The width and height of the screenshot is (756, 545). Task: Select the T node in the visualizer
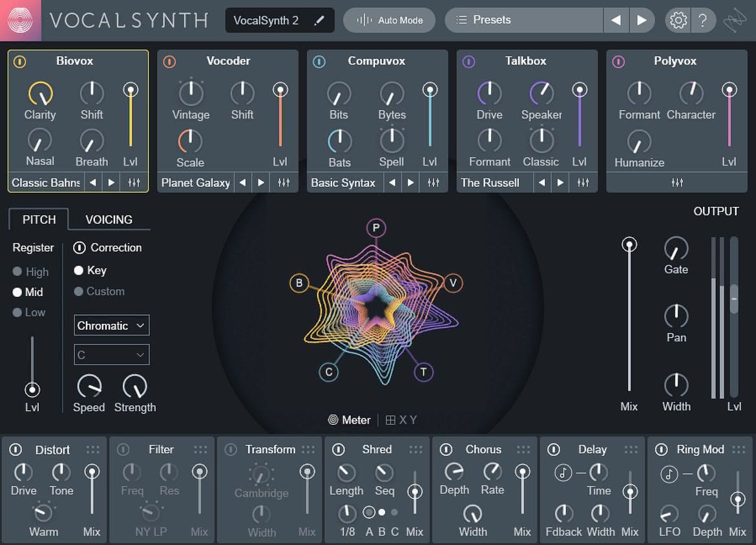[423, 372]
